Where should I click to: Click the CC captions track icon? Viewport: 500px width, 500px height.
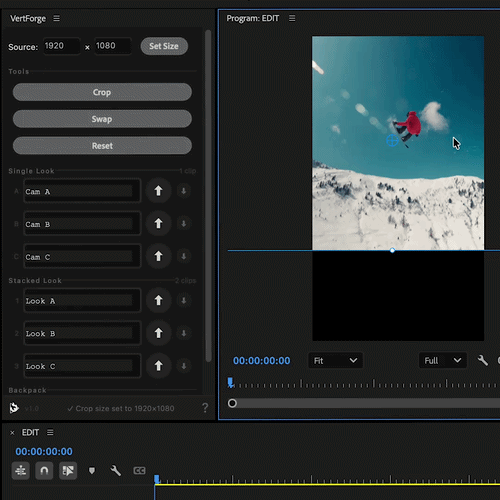[139, 471]
